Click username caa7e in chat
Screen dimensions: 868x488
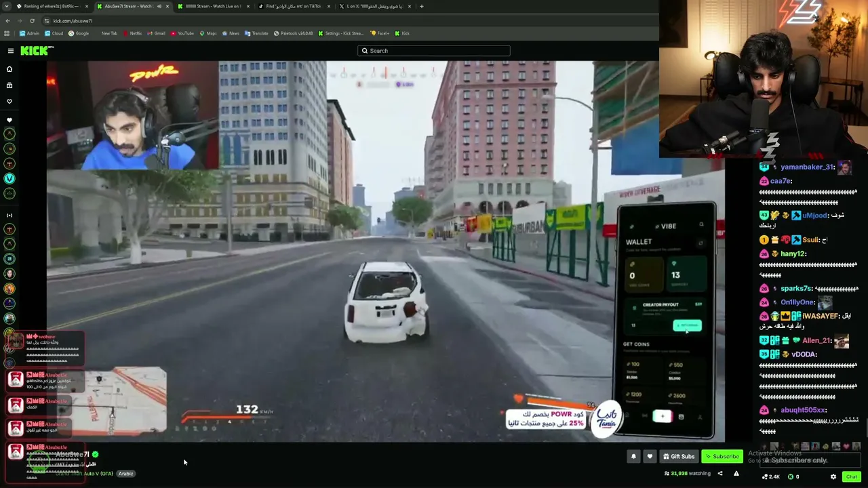[781, 181]
